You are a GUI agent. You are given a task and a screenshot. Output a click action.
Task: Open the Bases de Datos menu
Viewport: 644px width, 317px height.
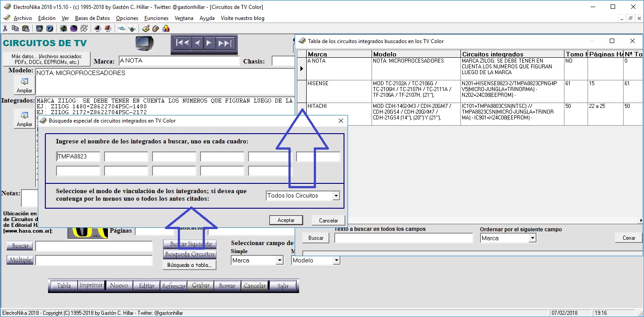click(x=92, y=18)
